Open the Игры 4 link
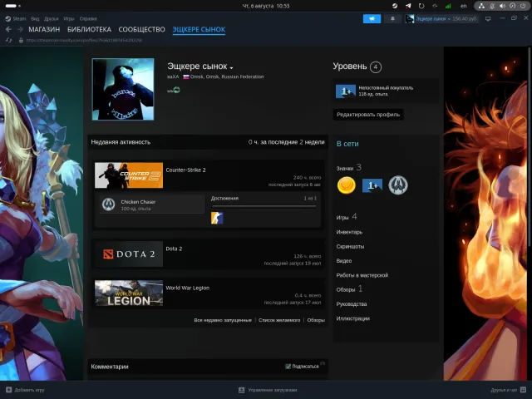This screenshot has width=532, height=399. click(x=347, y=217)
